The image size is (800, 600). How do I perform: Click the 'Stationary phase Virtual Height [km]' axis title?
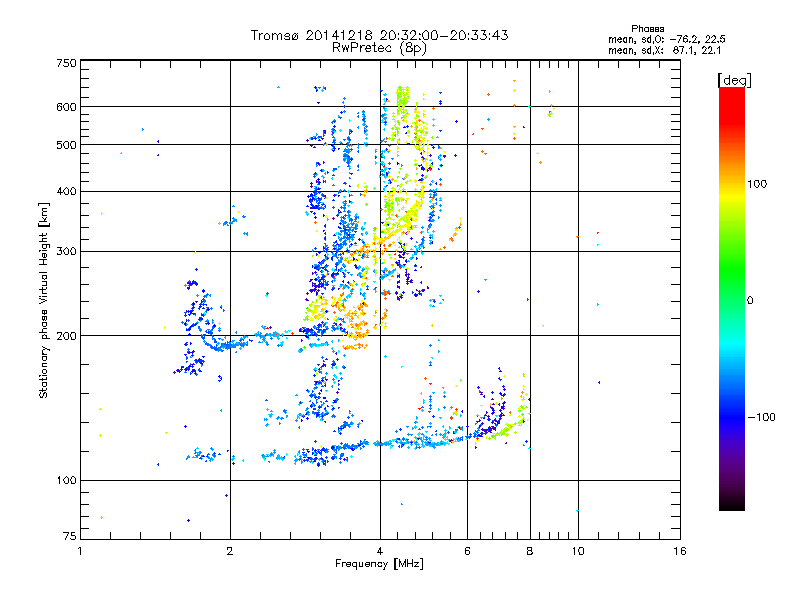pos(44,300)
